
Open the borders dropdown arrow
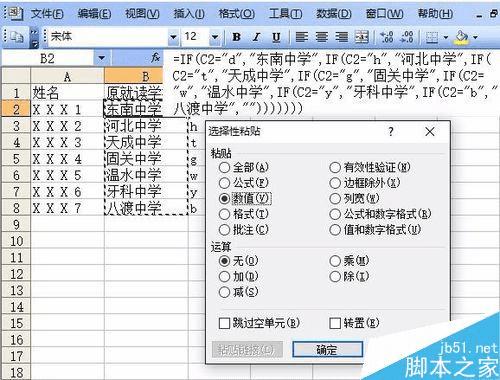(x=446, y=37)
